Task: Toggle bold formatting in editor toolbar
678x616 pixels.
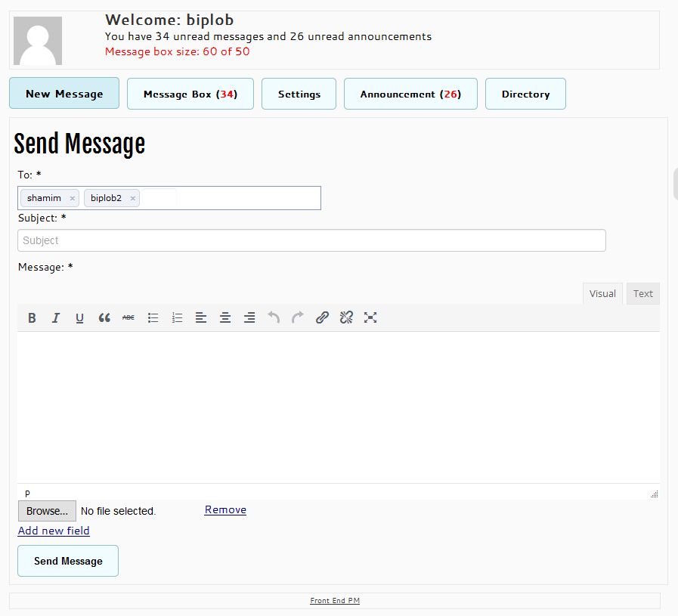Action: point(32,318)
